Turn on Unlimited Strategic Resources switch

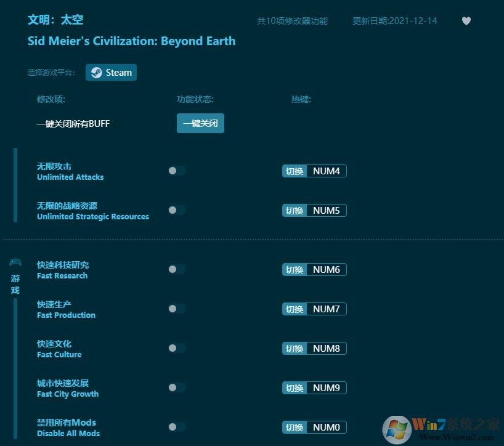pyautogui.click(x=176, y=210)
